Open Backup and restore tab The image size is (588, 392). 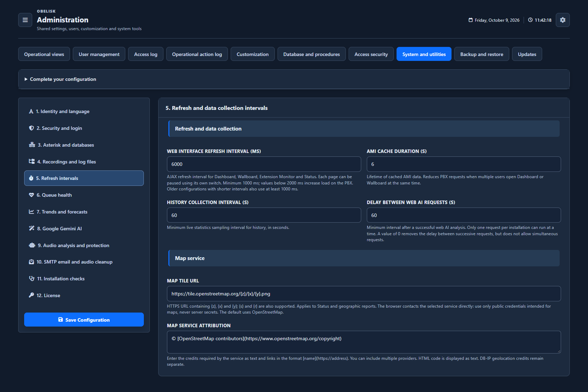[x=482, y=54]
